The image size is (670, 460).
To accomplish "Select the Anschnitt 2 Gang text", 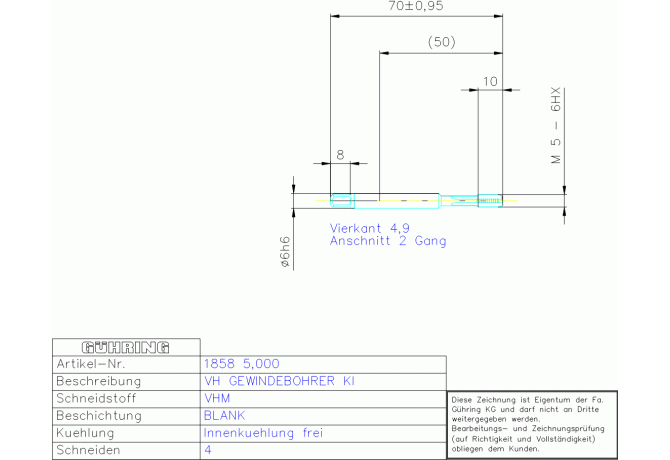I will point(388,241).
